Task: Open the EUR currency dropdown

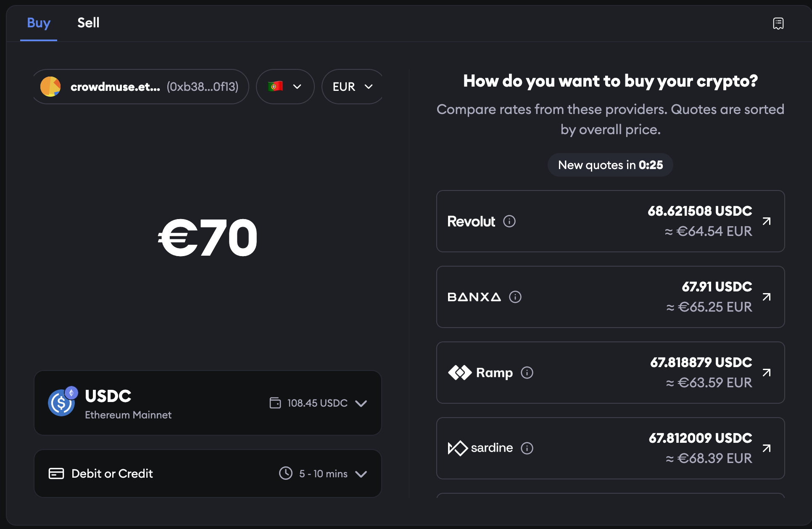Action: (x=352, y=87)
